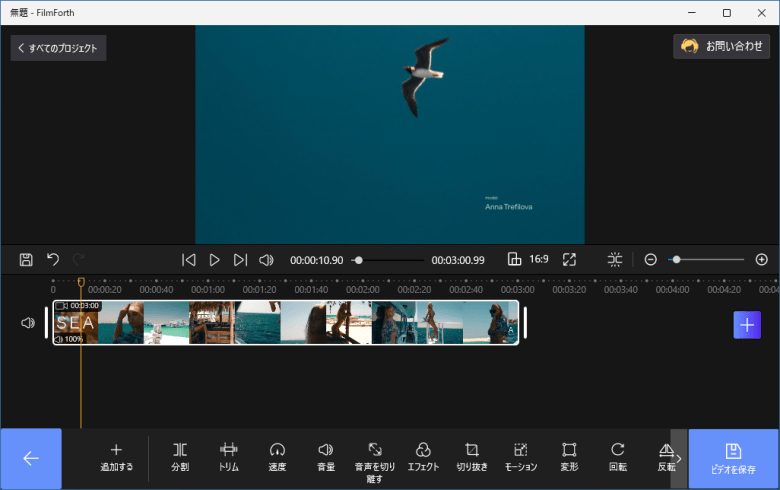Zoom in the timeline with plus
Image resolution: width=780 pixels, height=490 pixels.
tap(762, 259)
